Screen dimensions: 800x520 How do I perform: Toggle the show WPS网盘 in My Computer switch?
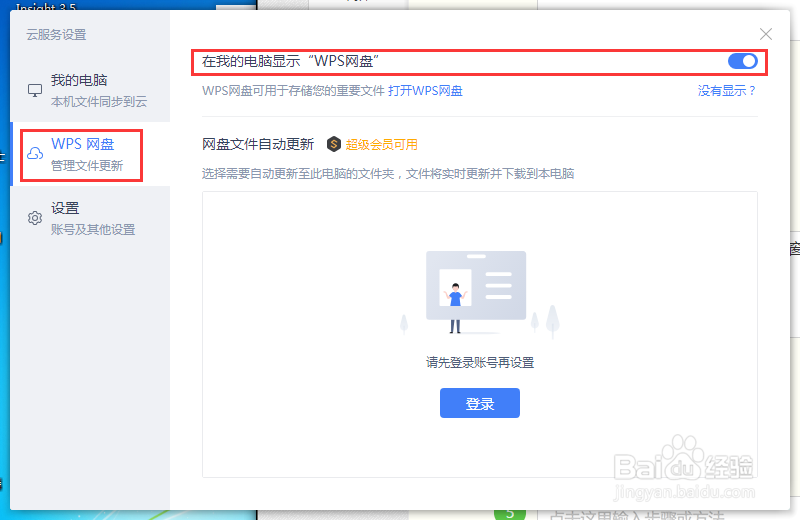pos(742,61)
